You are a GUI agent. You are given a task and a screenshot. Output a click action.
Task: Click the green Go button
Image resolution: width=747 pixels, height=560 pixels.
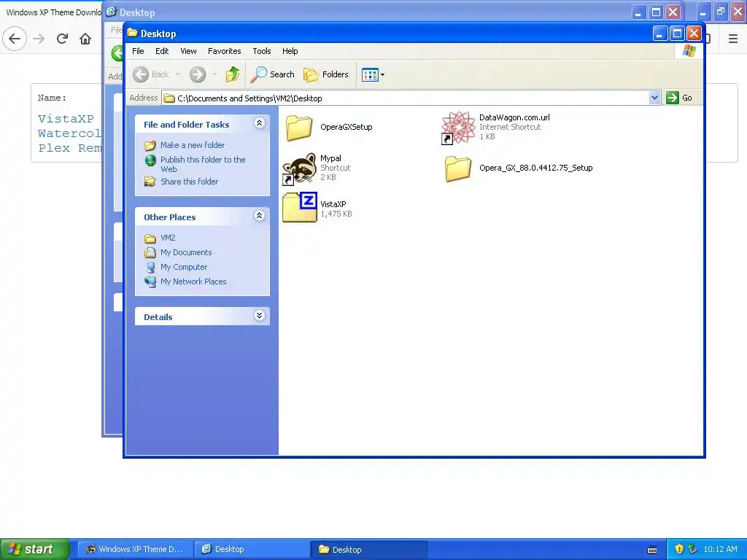(679, 98)
